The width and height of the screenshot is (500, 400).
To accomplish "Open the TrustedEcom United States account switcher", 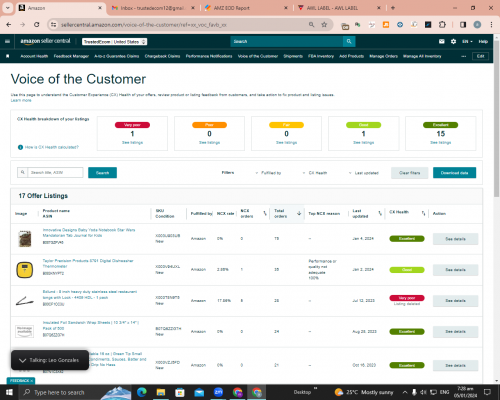I will [115, 42].
